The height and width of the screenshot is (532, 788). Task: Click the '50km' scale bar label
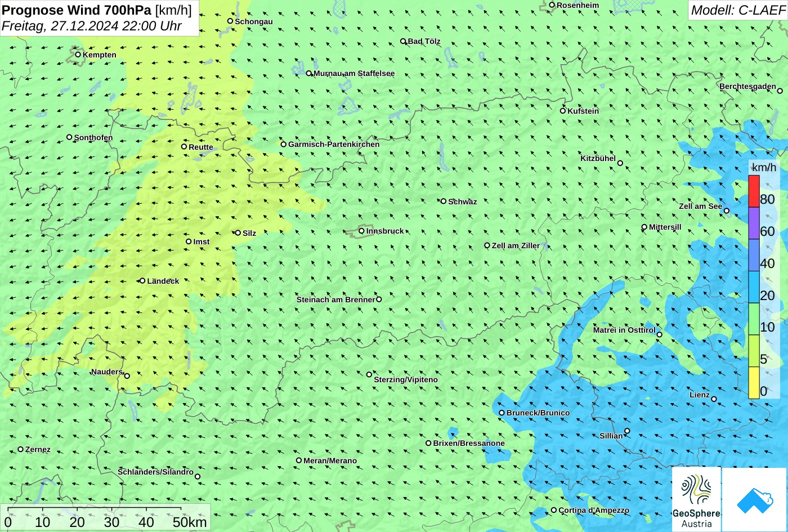pyautogui.click(x=190, y=522)
